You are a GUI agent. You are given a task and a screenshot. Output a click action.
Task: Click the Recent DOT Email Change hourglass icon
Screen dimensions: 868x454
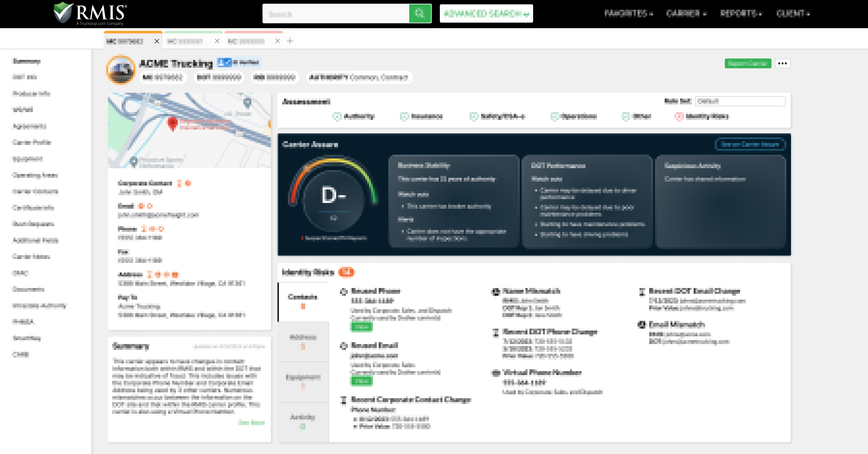click(x=642, y=292)
